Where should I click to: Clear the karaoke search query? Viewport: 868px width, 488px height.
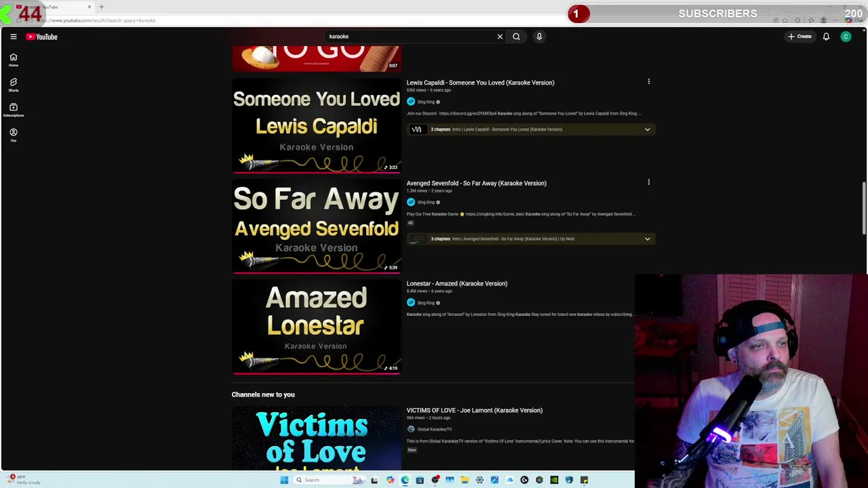(x=500, y=37)
